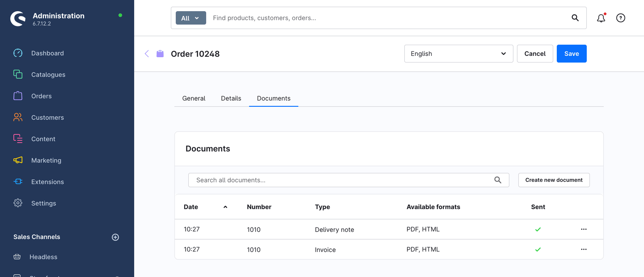Click the document search magnifier icon
This screenshot has height=277, width=644.
(498, 180)
